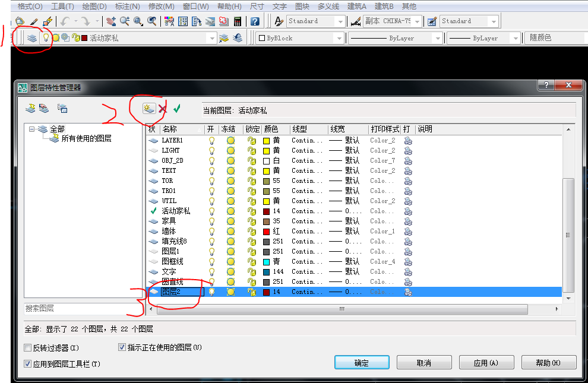Open 格式(O) menu
This screenshot has width=588, height=383.
30,7
